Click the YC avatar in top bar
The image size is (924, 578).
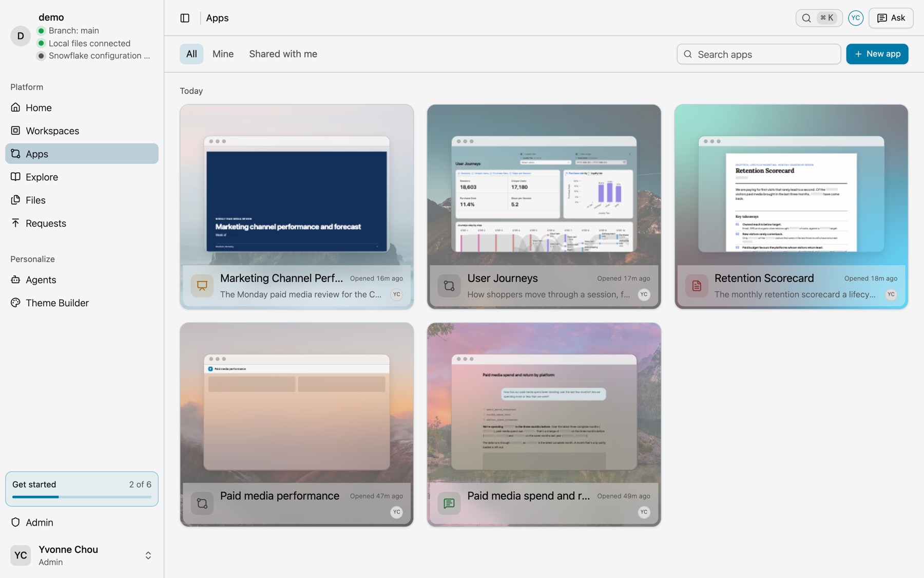click(855, 18)
